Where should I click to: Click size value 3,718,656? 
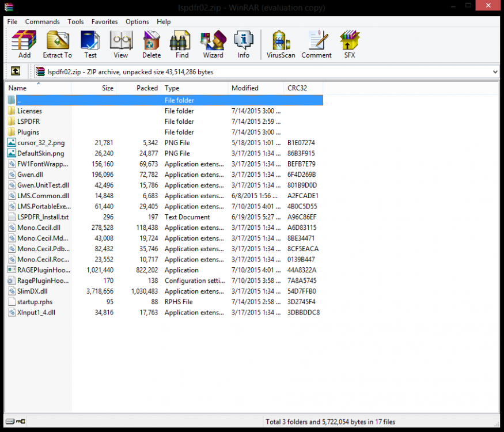[100, 291]
